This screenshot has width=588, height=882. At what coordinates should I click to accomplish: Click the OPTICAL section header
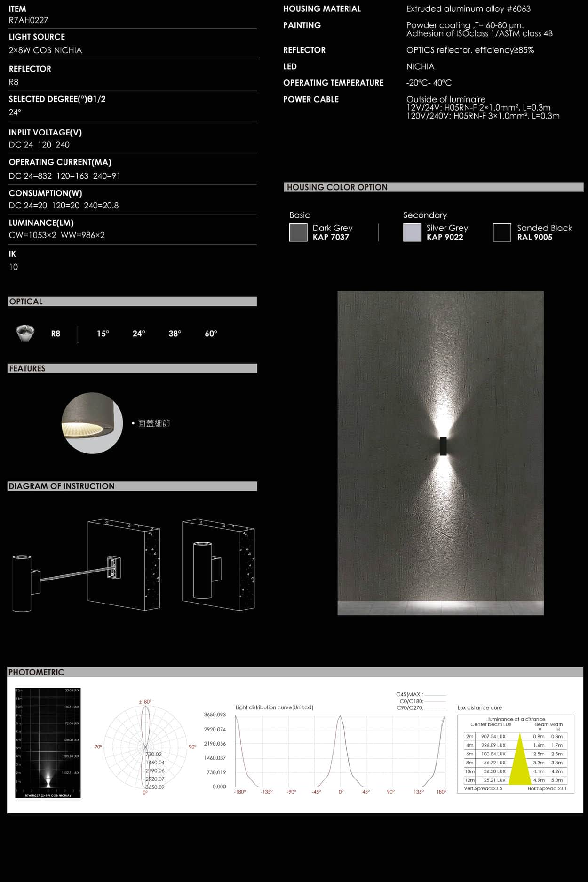(x=26, y=302)
